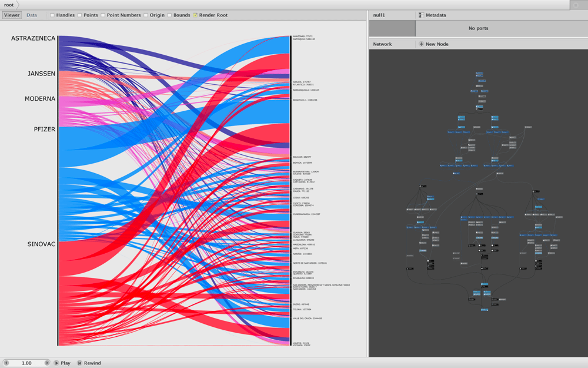
Task: Toggle the Point Numbers checkbox
Action: tap(103, 15)
